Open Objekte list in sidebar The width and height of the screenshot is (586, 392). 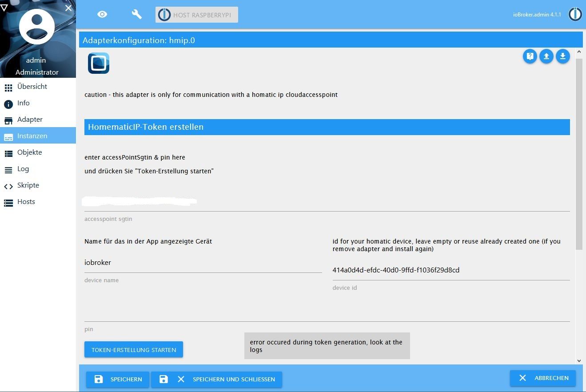pos(38,152)
